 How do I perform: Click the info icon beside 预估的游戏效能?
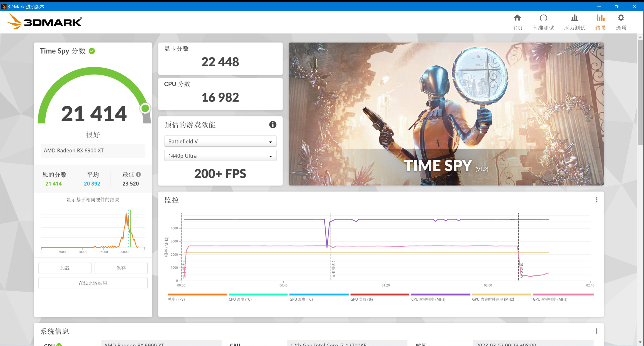[272, 125]
